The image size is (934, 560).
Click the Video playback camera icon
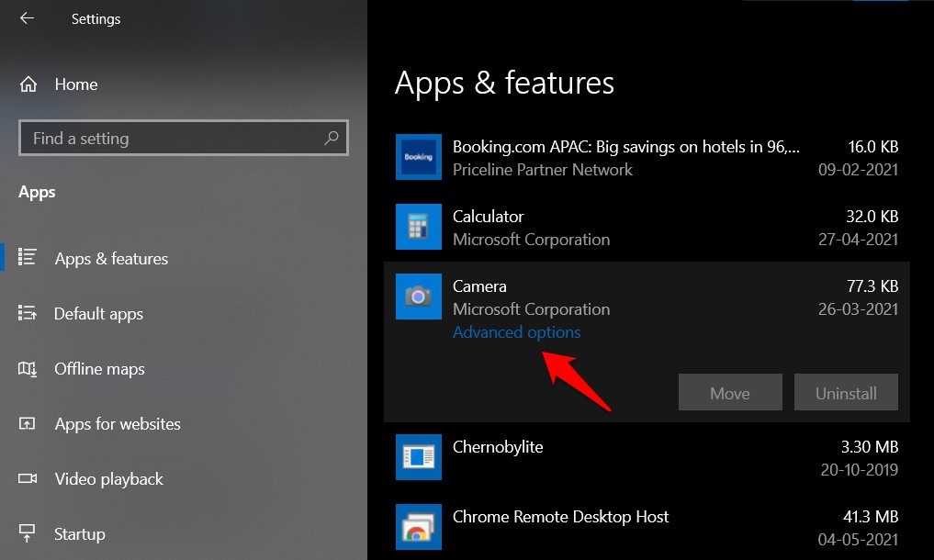coord(28,478)
